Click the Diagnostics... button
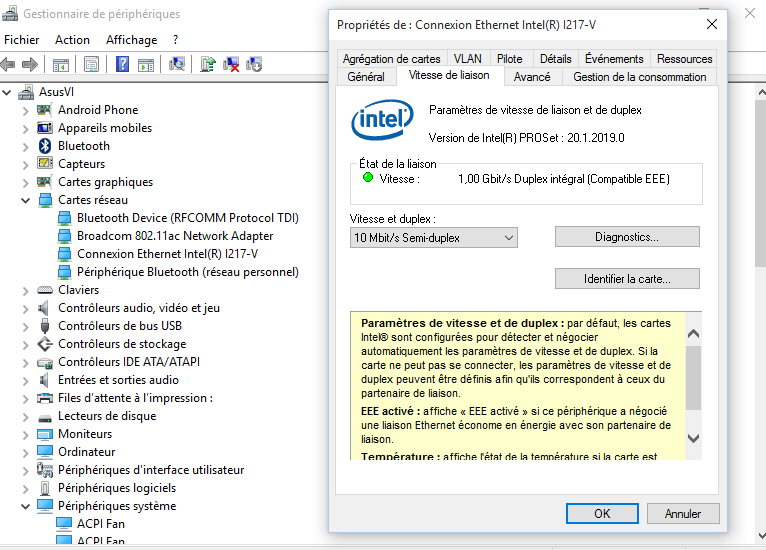The width and height of the screenshot is (766, 550). click(x=627, y=237)
